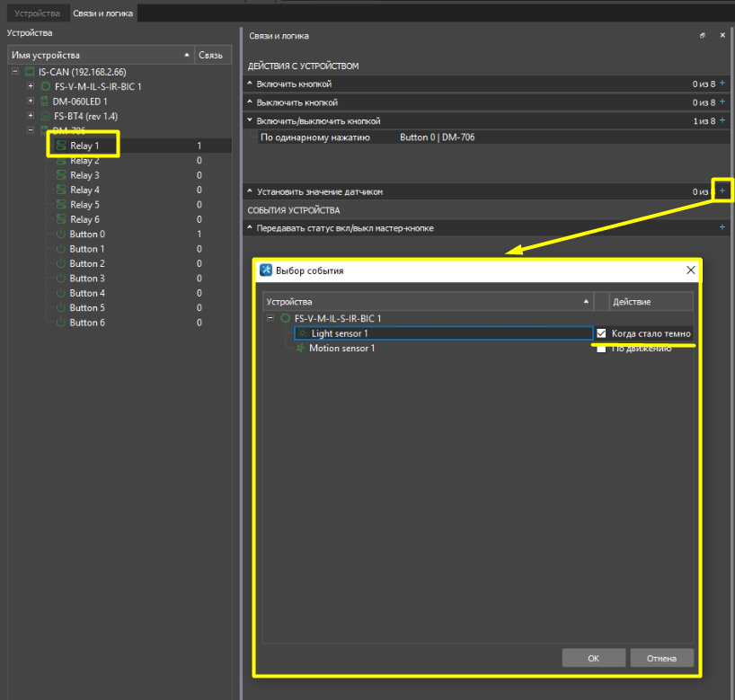The image size is (735, 700).
Task: Enable the По движению checkbox
Action: point(601,349)
